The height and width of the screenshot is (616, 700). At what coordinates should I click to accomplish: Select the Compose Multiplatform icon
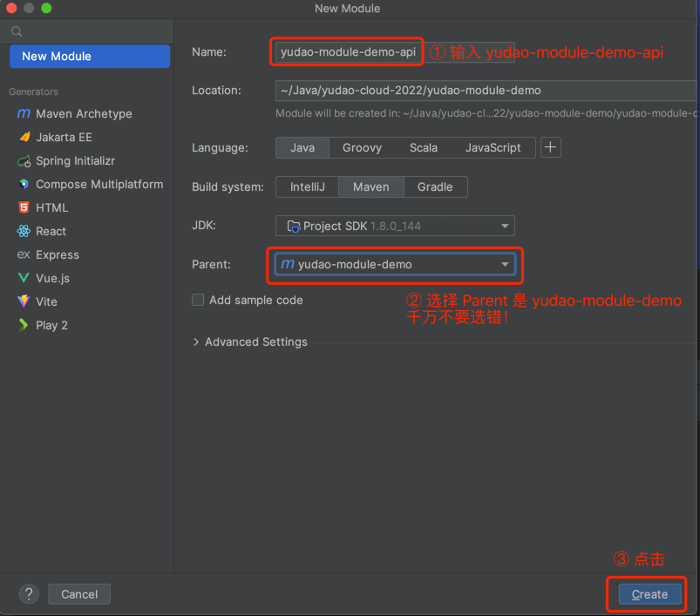23,185
